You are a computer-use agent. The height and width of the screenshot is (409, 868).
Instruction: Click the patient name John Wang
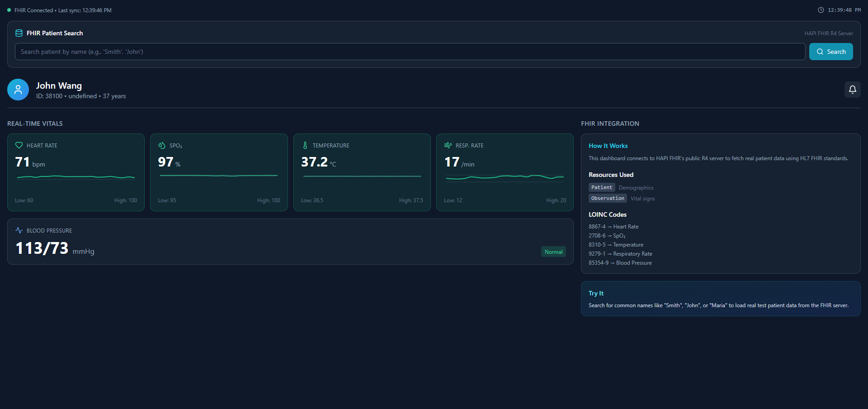59,86
